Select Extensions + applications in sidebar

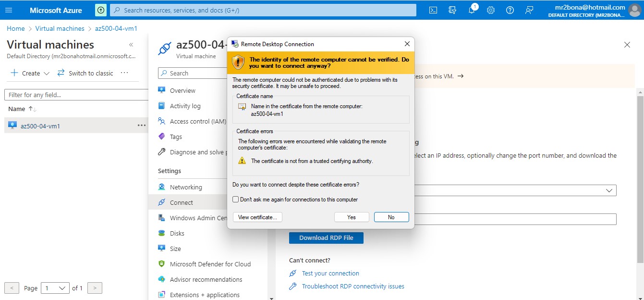coord(205,294)
